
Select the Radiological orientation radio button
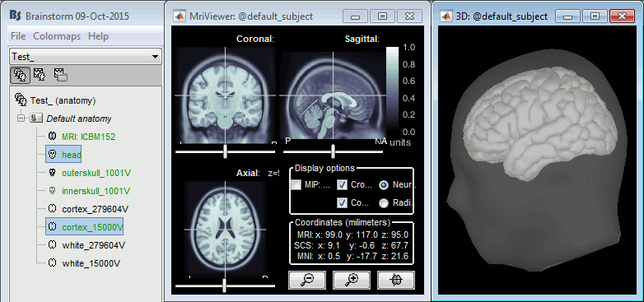click(x=384, y=202)
